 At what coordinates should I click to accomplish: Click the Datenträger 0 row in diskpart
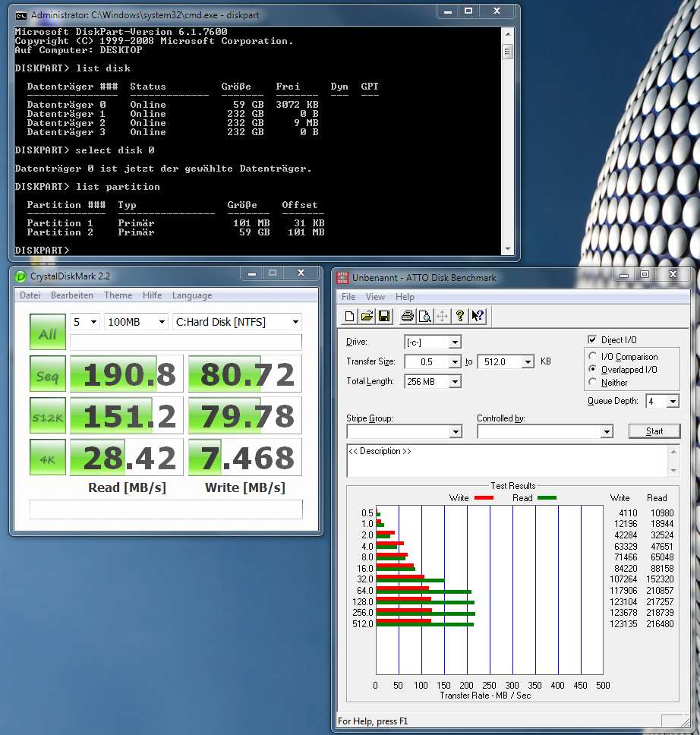coord(172,105)
